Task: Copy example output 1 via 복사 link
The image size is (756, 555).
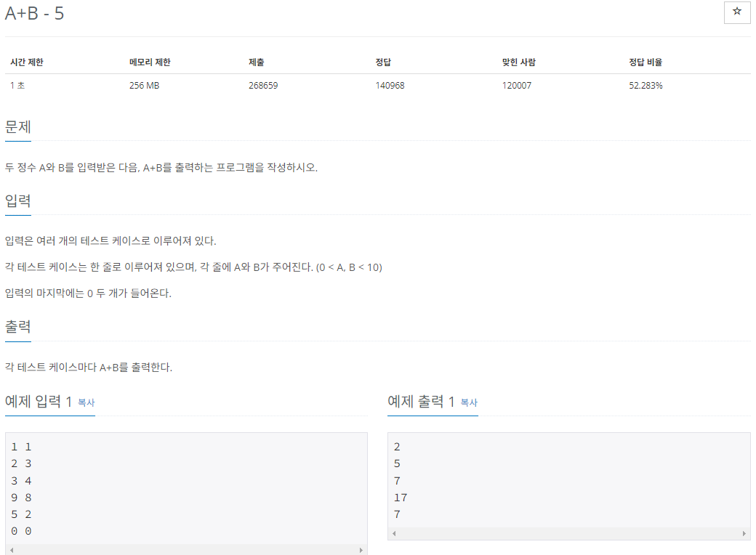Action: (469, 402)
